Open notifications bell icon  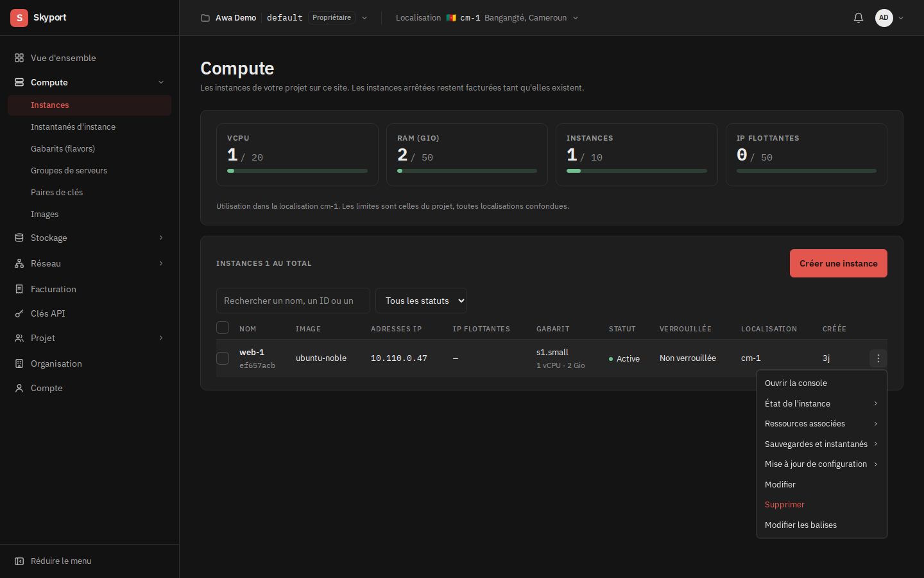pos(859,18)
